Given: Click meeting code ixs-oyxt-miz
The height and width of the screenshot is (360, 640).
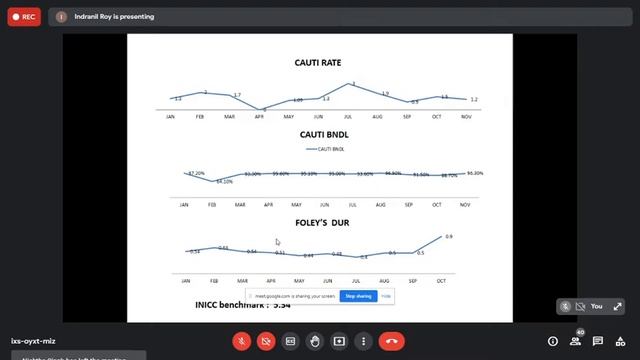Looking at the screenshot, I should 33,341.
